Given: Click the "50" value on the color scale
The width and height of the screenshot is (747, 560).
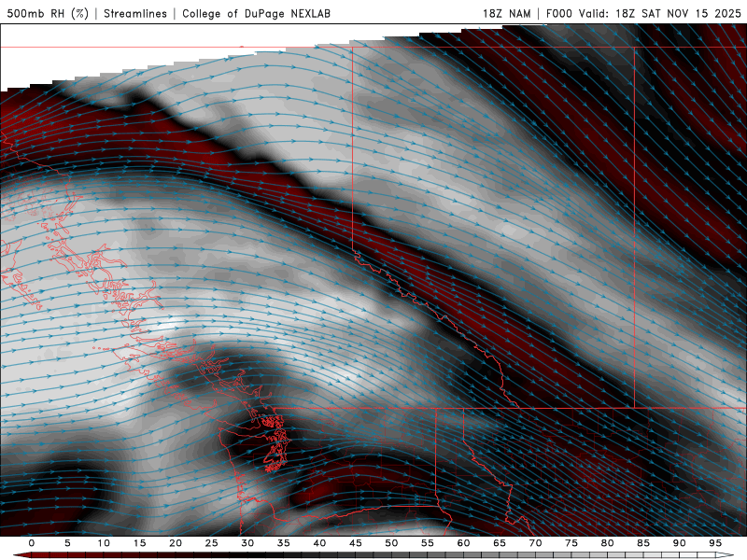Looking at the screenshot, I should 391,543.
